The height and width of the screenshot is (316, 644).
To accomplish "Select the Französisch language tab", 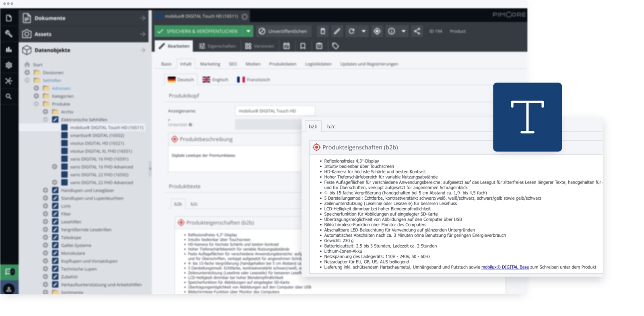I will [x=254, y=80].
